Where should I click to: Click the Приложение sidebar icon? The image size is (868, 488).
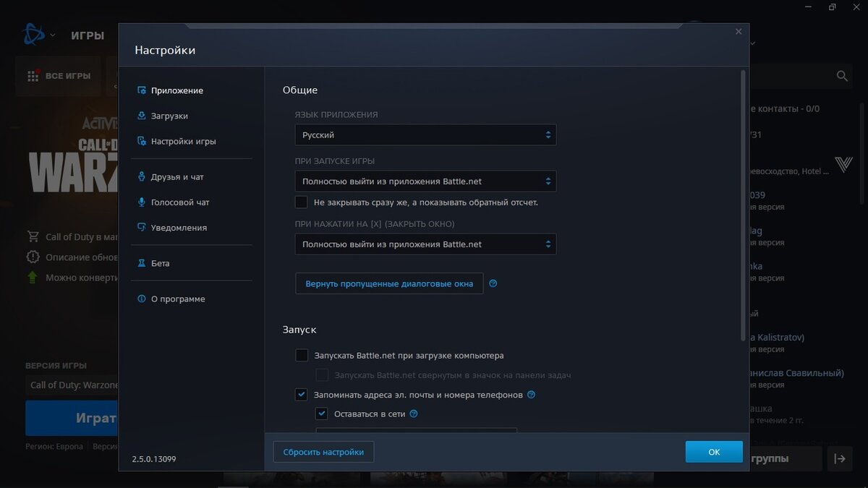tap(142, 90)
